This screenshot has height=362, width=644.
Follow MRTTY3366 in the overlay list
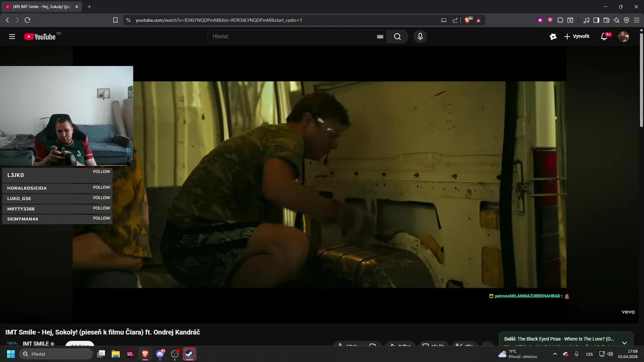pos(101,208)
